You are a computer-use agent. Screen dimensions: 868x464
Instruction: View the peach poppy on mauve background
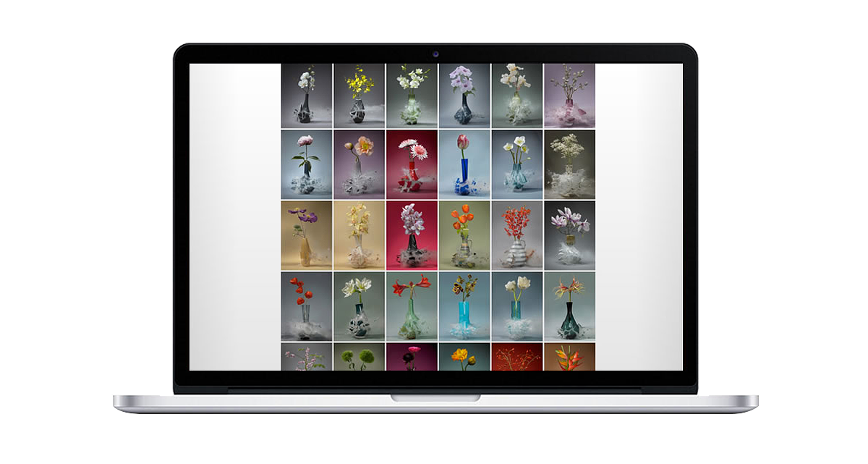[359, 164]
